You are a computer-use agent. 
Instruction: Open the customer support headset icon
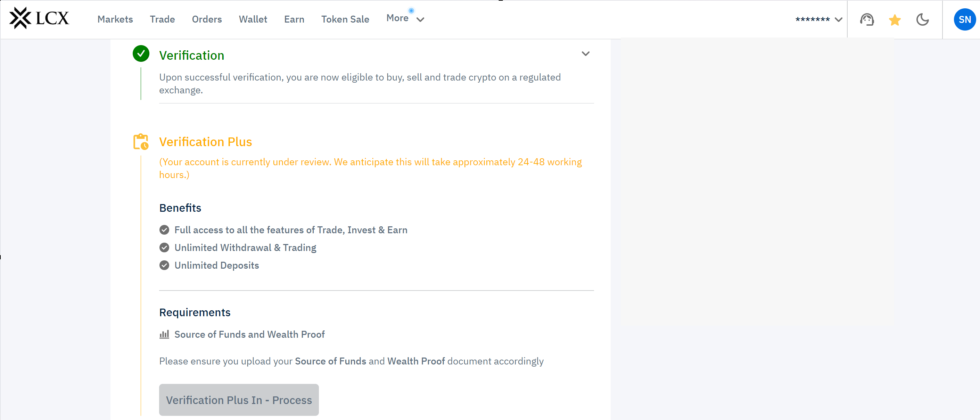(867, 19)
